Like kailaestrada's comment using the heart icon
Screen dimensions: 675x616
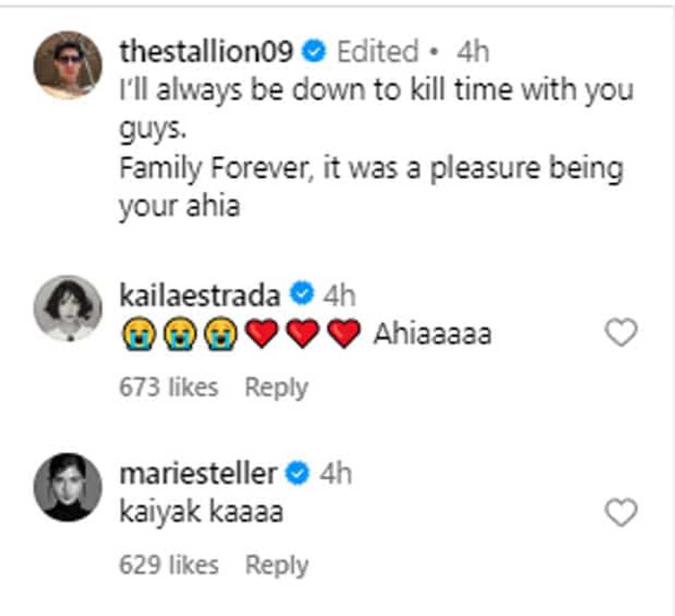click(621, 332)
